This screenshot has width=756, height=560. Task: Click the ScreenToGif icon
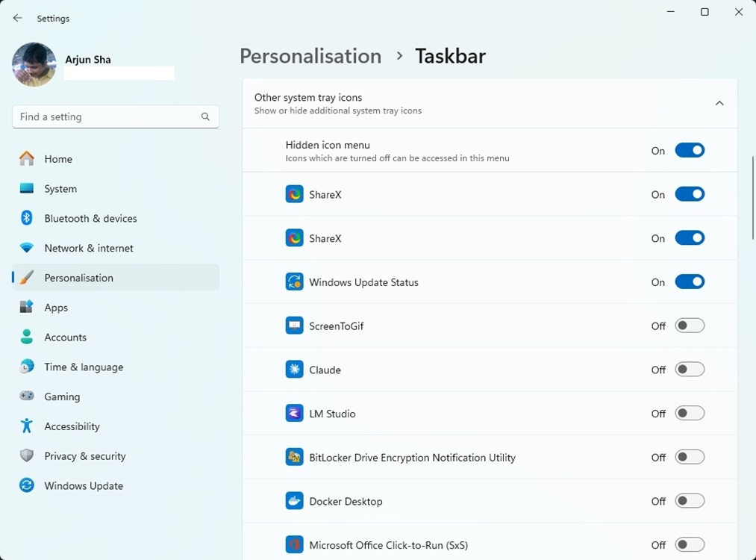[294, 325]
